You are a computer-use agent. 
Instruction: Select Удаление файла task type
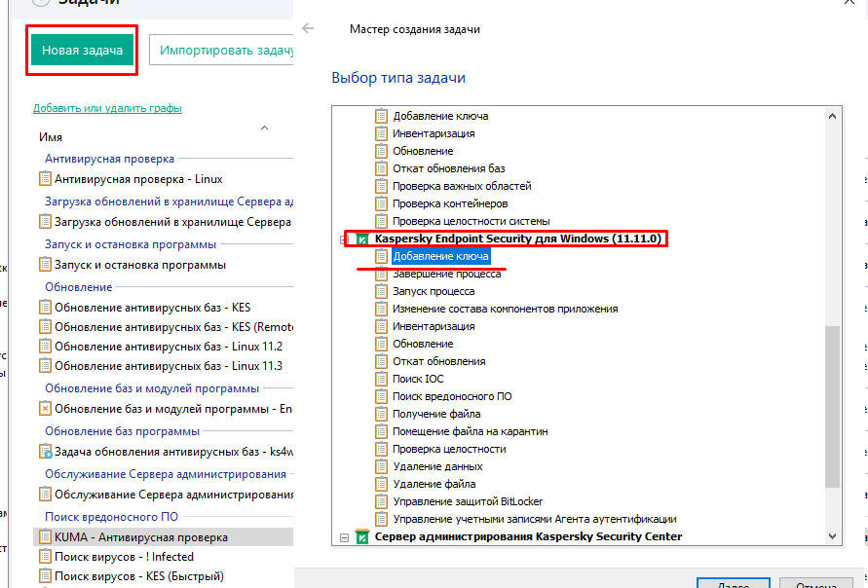[434, 484]
